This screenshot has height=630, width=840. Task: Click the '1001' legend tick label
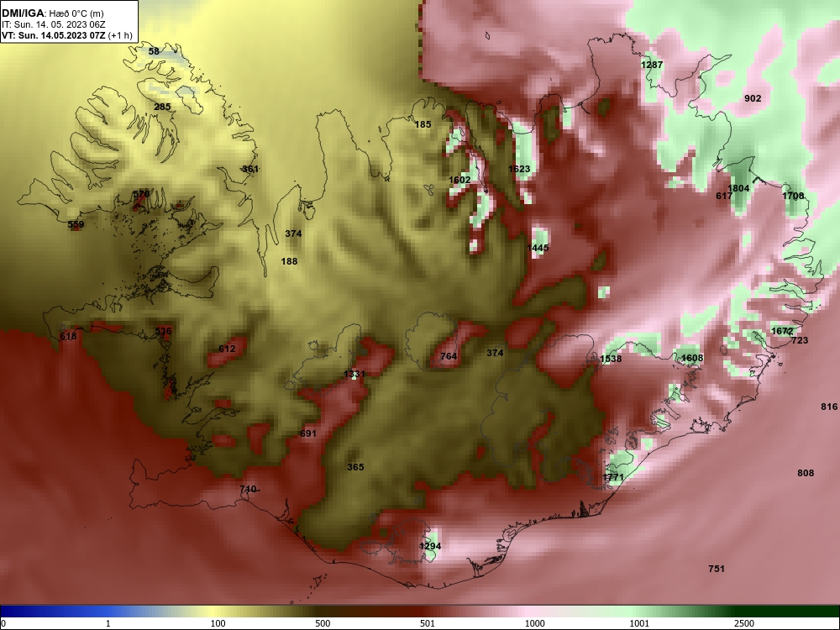[639, 623]
